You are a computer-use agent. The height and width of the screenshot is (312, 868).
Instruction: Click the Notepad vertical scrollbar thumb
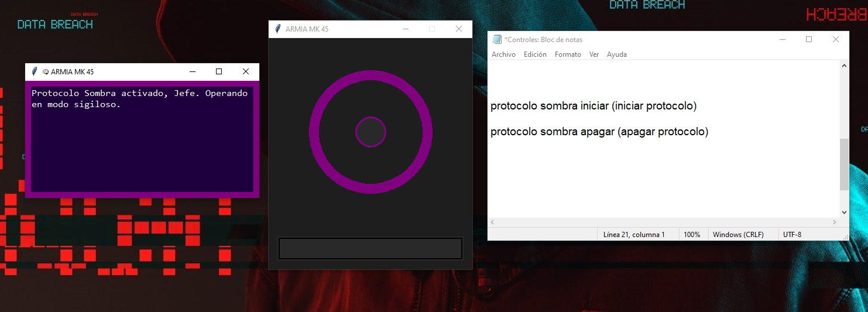844,164
